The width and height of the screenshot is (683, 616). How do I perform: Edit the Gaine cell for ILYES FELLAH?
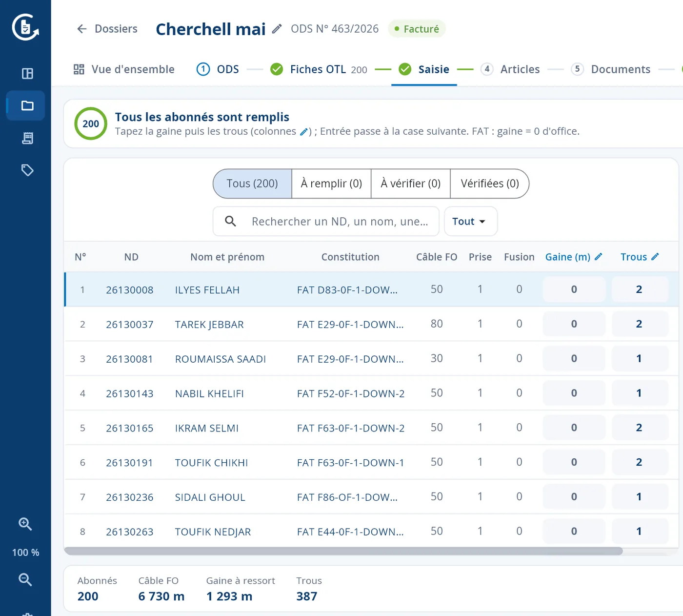click(x=574, y=289)
